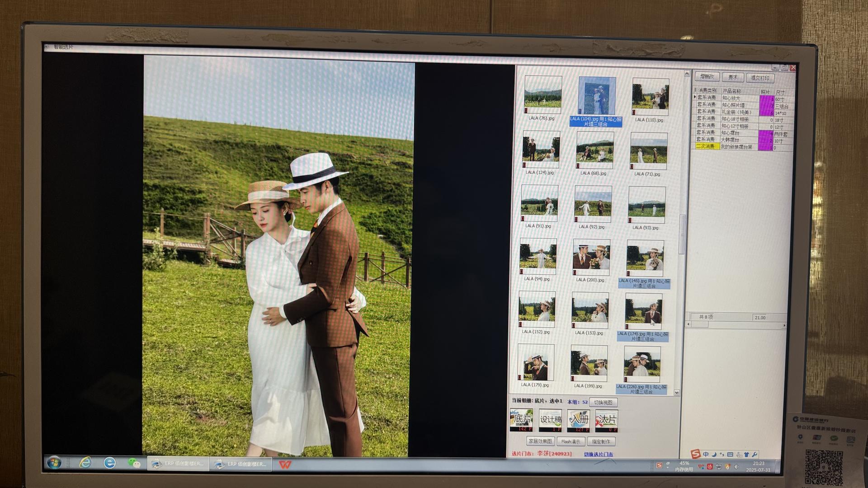Select thumbnail LALA (174).jpg
This screenshot has width=868, height=488.
(x=643, y=311)
